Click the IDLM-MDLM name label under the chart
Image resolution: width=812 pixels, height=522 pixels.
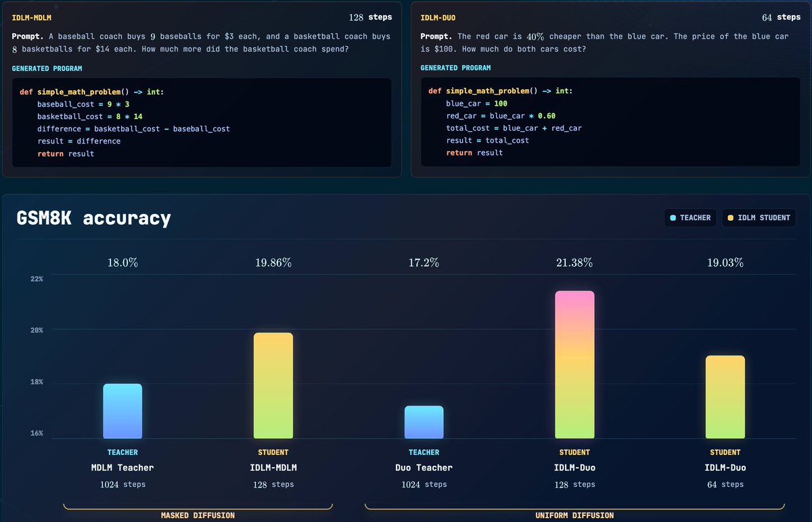273,468
